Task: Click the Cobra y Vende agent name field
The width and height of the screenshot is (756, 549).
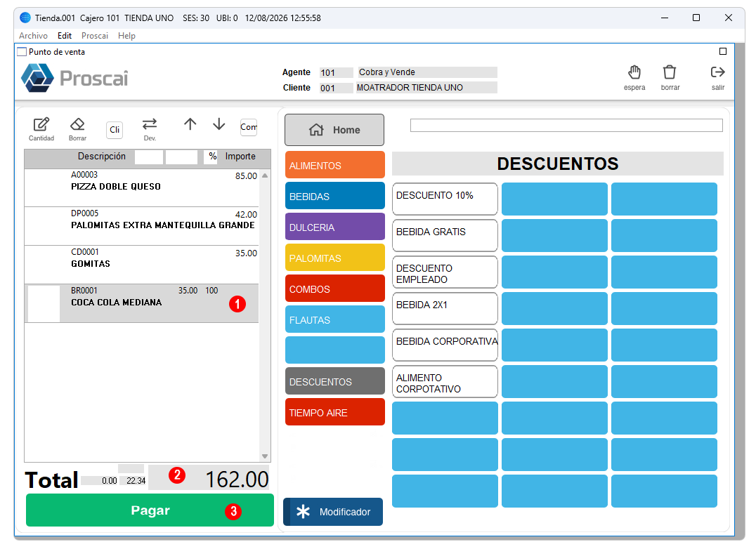Action: click(x=427, y=72)
